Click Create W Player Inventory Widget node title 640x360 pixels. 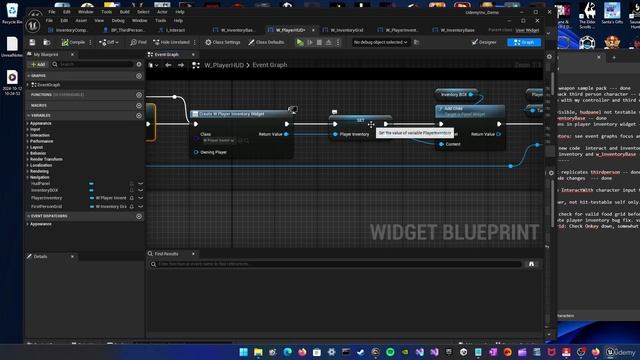(x=231, y=114)
